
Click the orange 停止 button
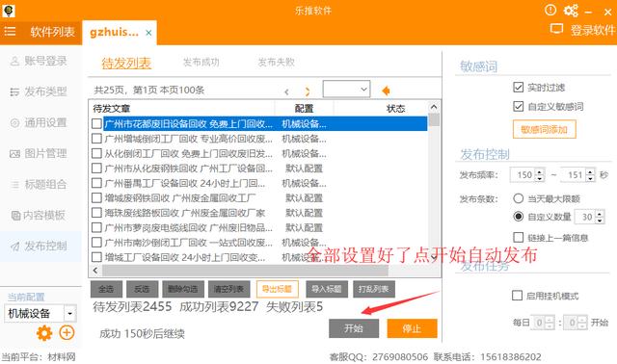(x=412, y=328)
